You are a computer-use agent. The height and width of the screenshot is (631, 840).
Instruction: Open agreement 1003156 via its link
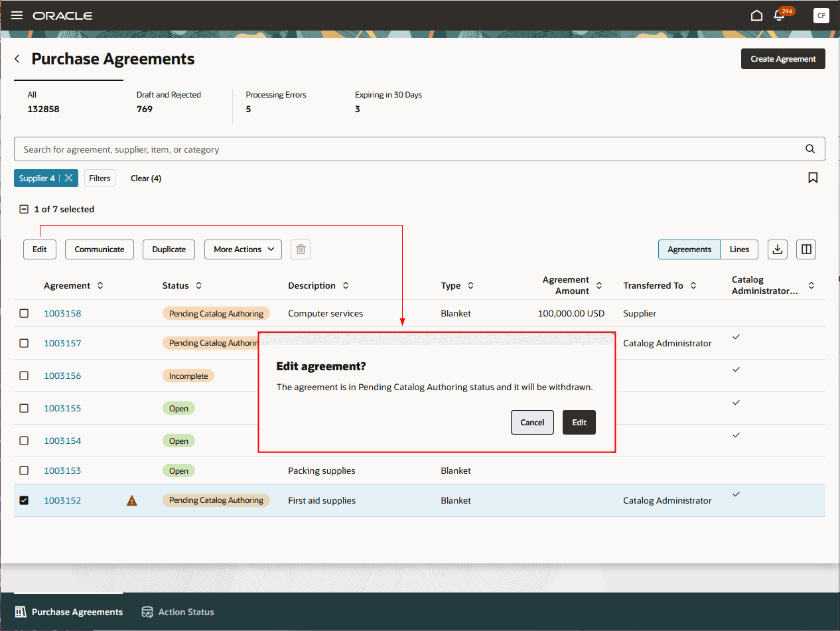[62, 376]
